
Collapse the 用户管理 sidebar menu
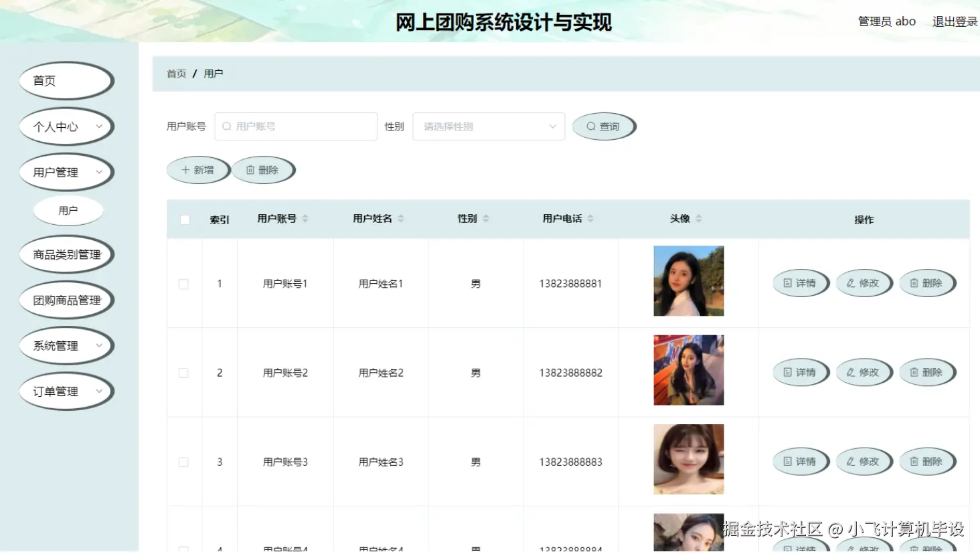click(x=66, y=172)
